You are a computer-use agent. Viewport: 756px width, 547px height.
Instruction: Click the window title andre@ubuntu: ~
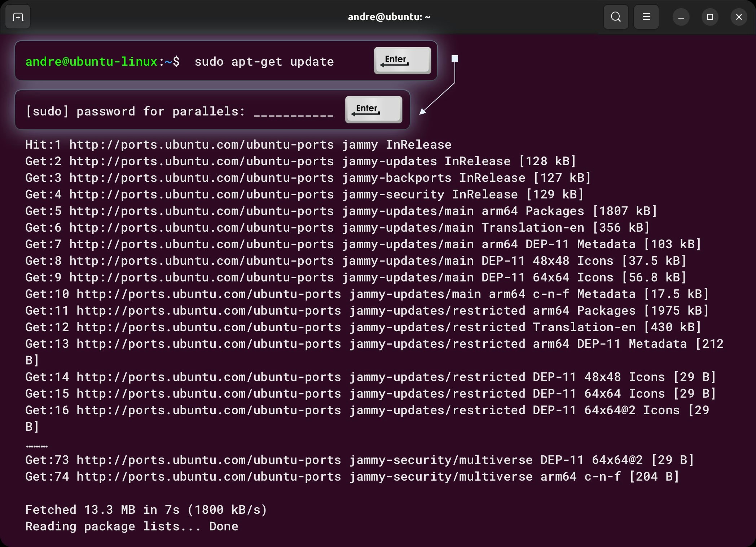[389, 17]
